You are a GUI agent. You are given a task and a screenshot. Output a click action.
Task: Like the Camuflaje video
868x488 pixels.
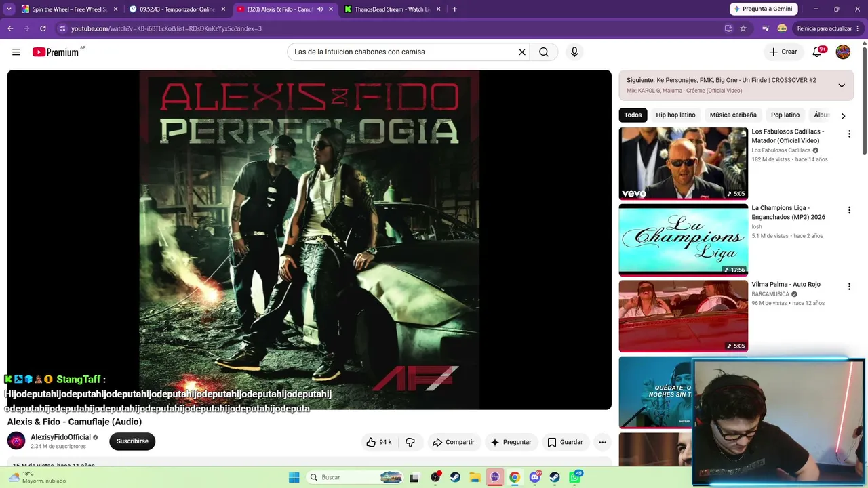coord(379,442)
